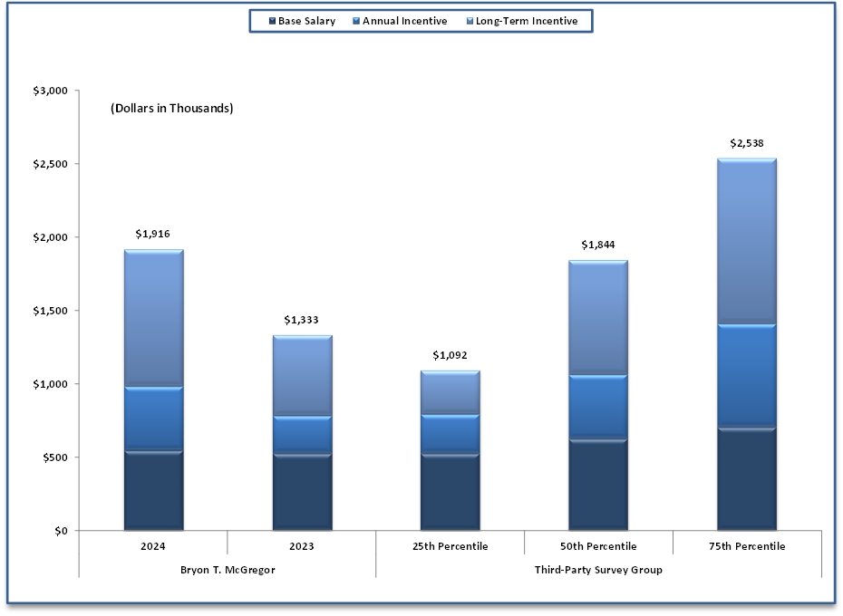Viewport: 843px width, 616px height.
Task: Select the 50th Percentile category label
Action: pos(598,546)
